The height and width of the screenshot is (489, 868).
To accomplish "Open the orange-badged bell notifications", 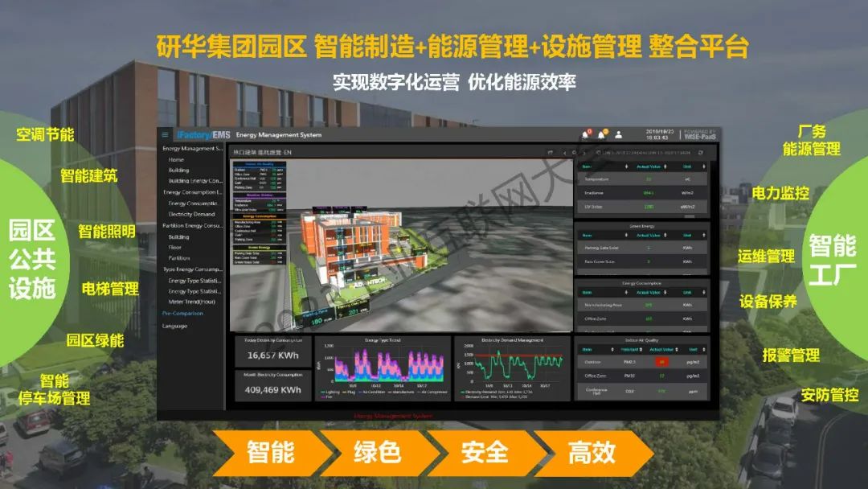I will pos(600,134).
